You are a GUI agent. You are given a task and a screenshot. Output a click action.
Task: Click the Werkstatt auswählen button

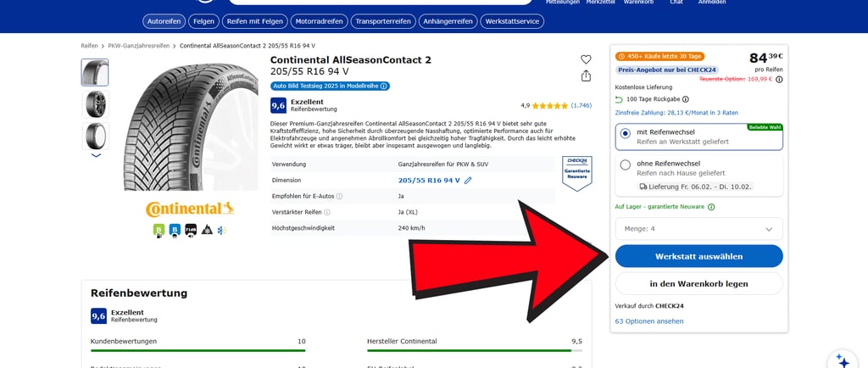click(698, 256)
